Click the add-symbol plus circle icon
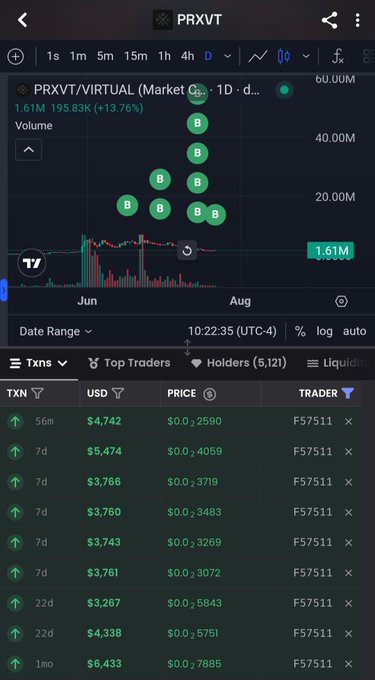This screenshot has width=375, height=680. pos(16,56)
